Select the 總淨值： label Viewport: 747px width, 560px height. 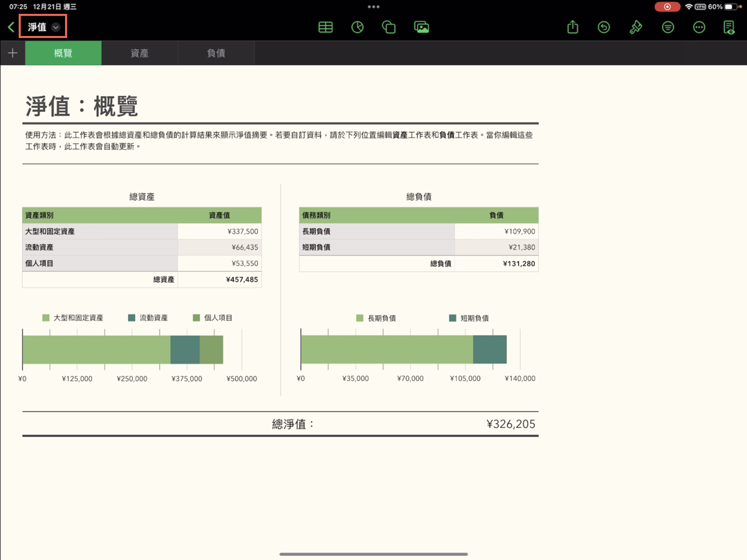293,424
